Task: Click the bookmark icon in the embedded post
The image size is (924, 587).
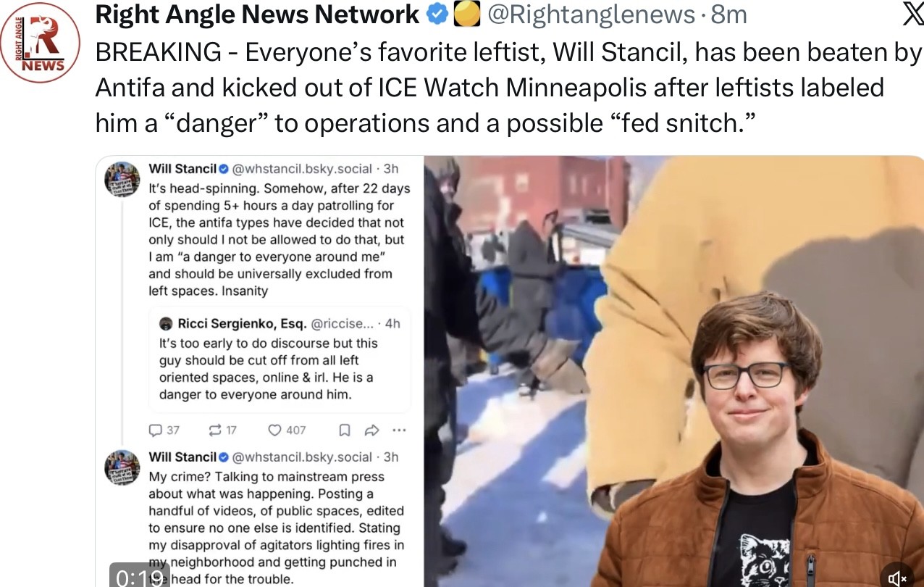Action: (x=345, y=430)
